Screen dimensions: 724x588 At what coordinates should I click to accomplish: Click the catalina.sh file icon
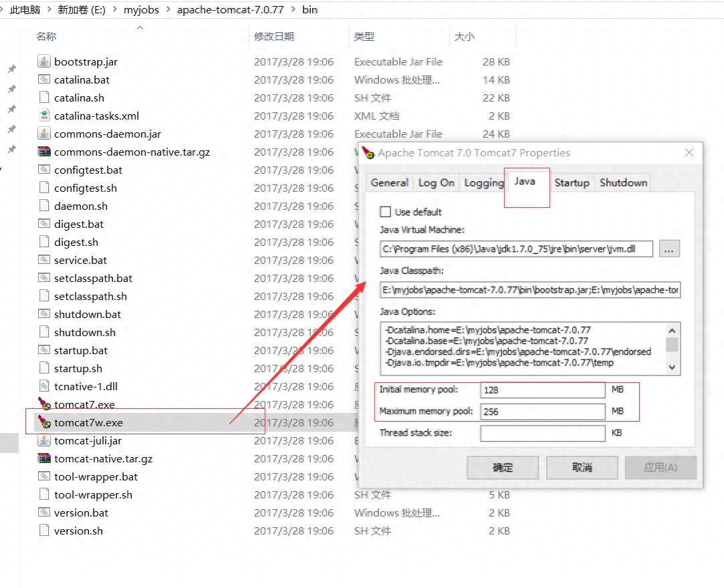[44, 98]
